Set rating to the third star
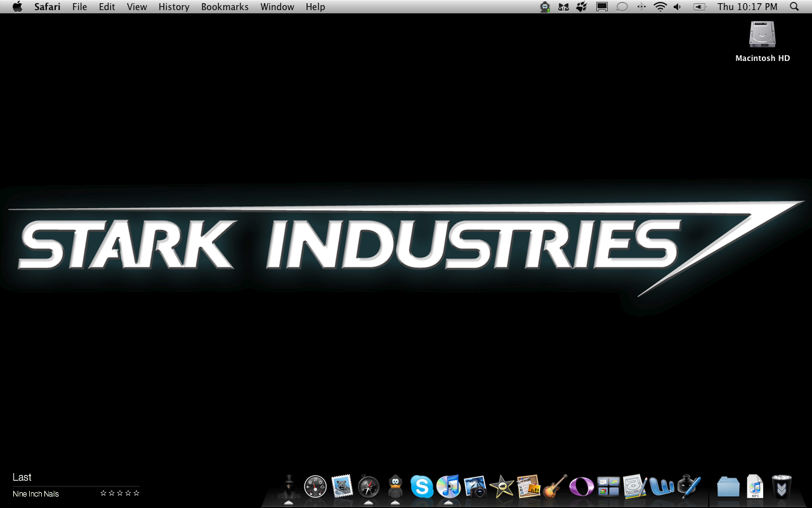 tap(120, 493)
